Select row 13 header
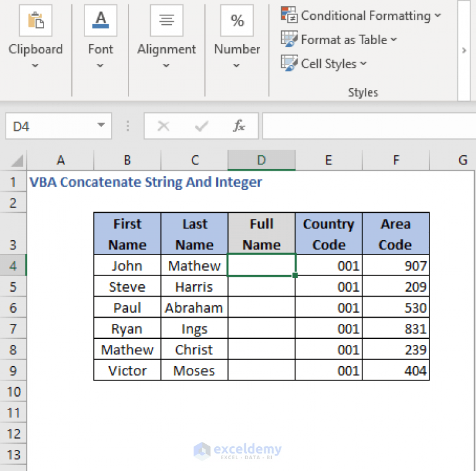The image size is (476, 471). [x=13, y=455]
